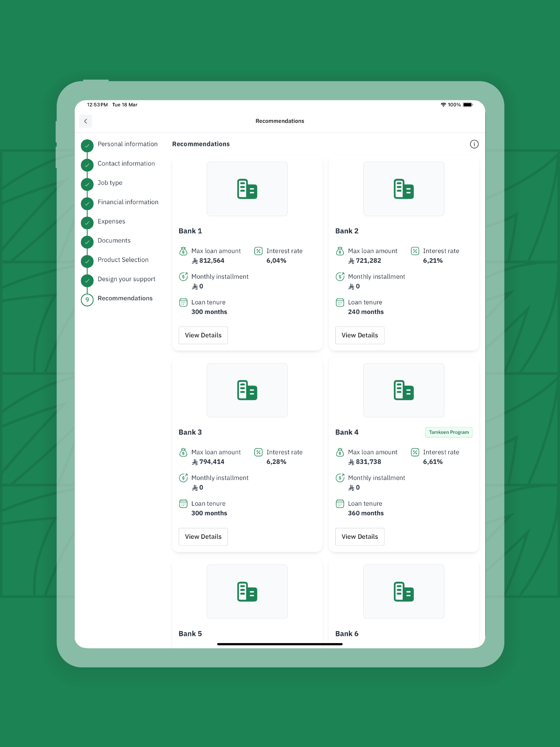View details for Bank 1
This screenshot has width=560, height=747.
[x=203, y=335]
